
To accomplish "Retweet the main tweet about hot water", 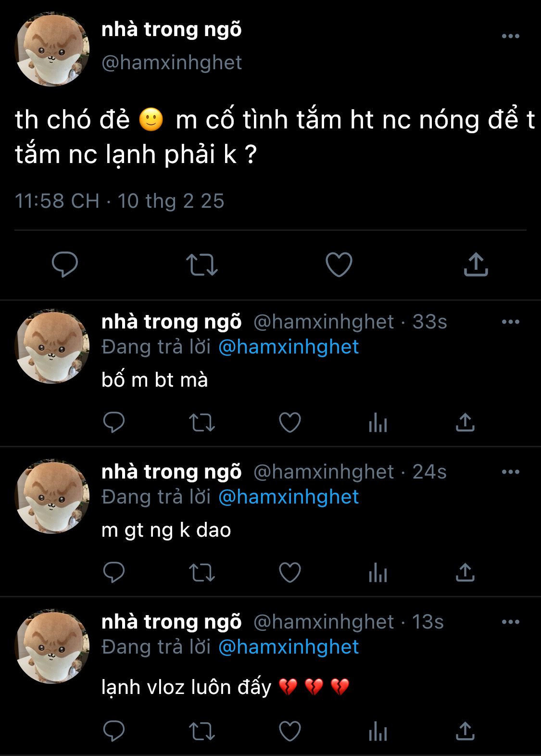I will (202, 265).
